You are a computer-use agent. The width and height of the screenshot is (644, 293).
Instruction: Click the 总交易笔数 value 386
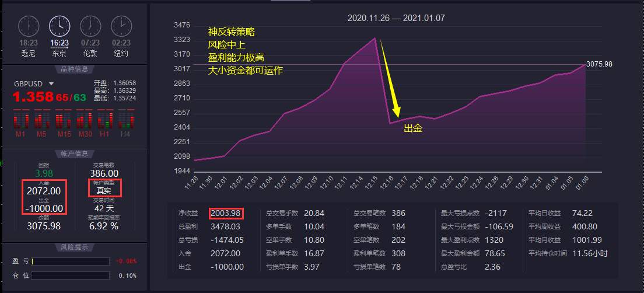398,213
